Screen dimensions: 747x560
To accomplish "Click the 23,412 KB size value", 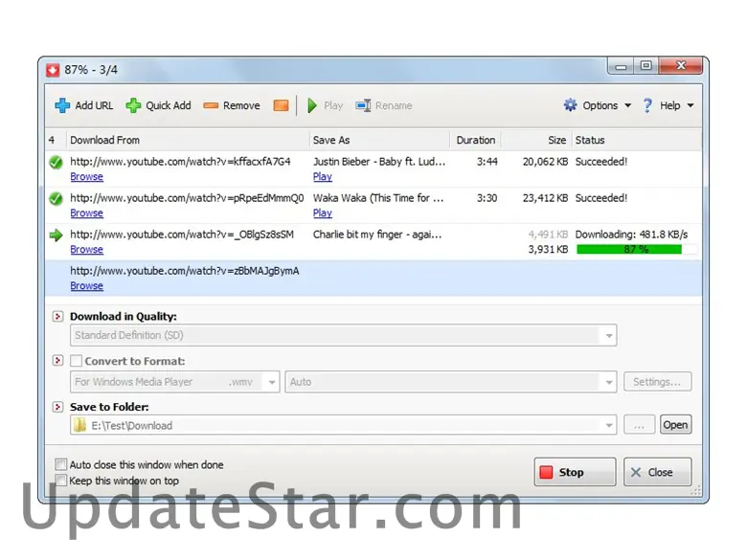I will click(546, 198).
